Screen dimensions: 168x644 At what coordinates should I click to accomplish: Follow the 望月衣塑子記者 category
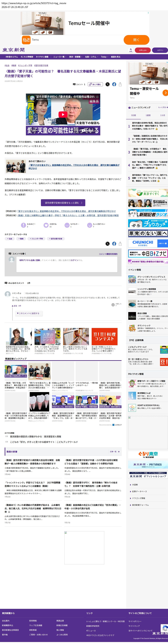point(56,239)
